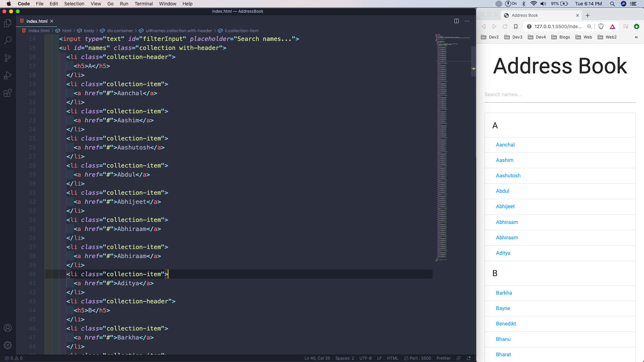The height and width of the screenshot is (362, 644).
Task: Open the Search view in the activity bar
Action: coord(7,41)
